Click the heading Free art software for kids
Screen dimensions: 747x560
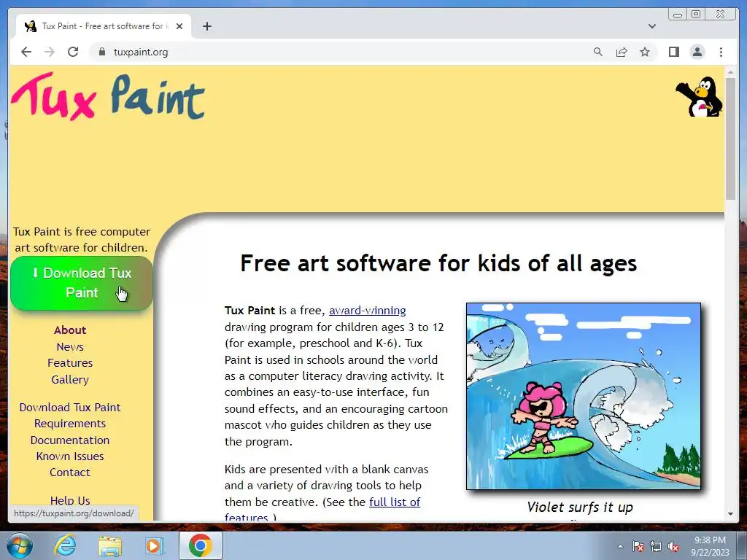click(438, 263)
